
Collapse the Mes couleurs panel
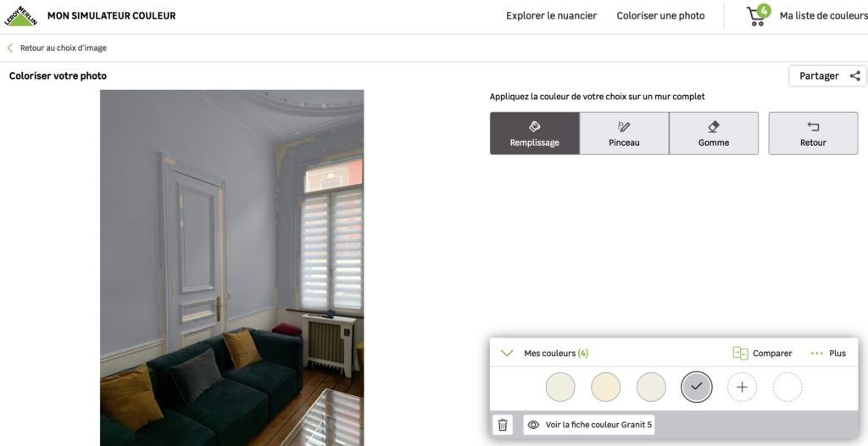click(x=507, y=353)
